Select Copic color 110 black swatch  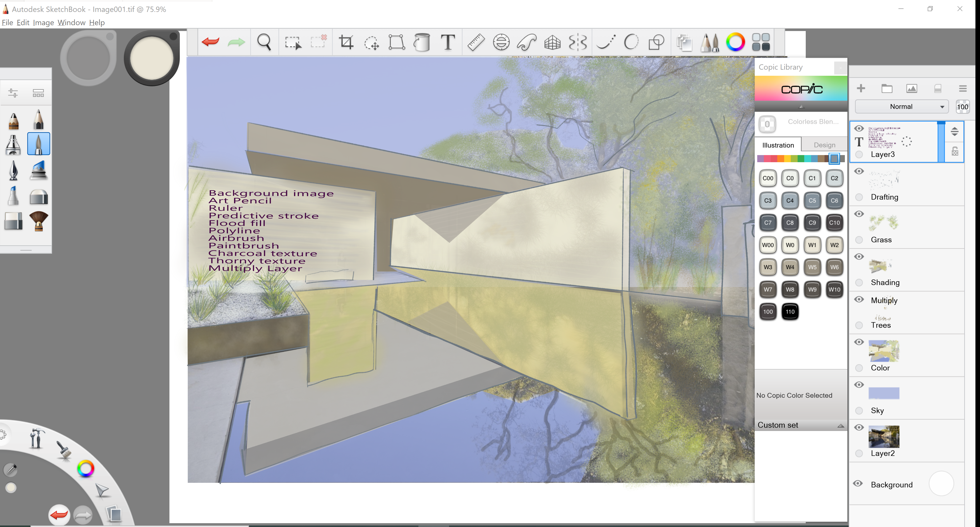[x=790, y=311]
